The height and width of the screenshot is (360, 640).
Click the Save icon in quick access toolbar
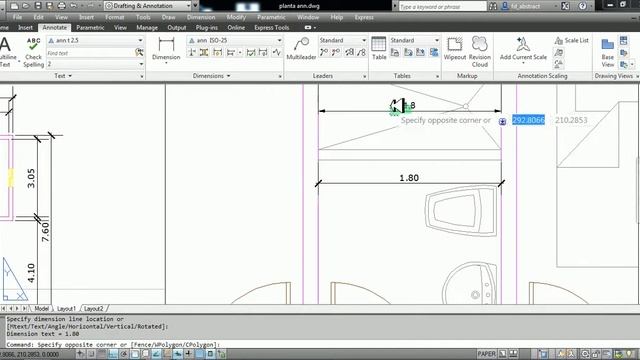click(x=38, y=6)
